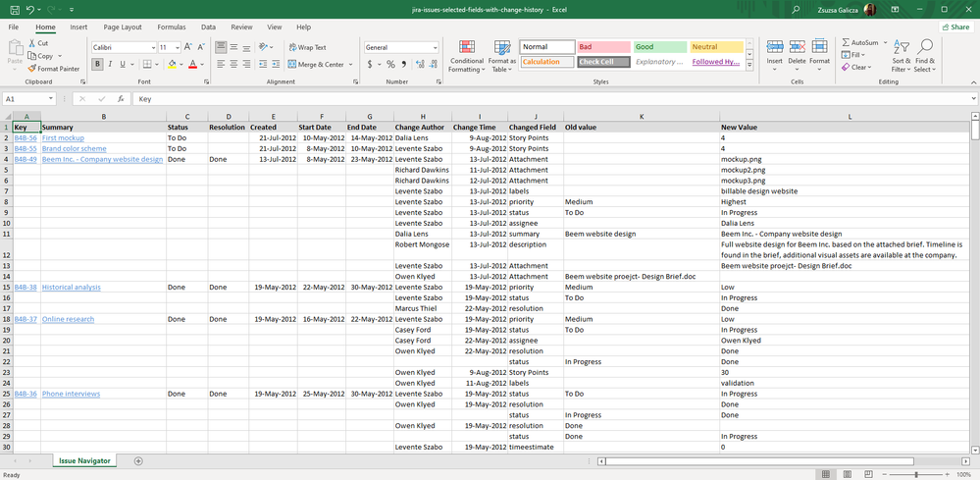980x480 pixels.
Task: Enable Wrap Text
Action: (307, 47)
